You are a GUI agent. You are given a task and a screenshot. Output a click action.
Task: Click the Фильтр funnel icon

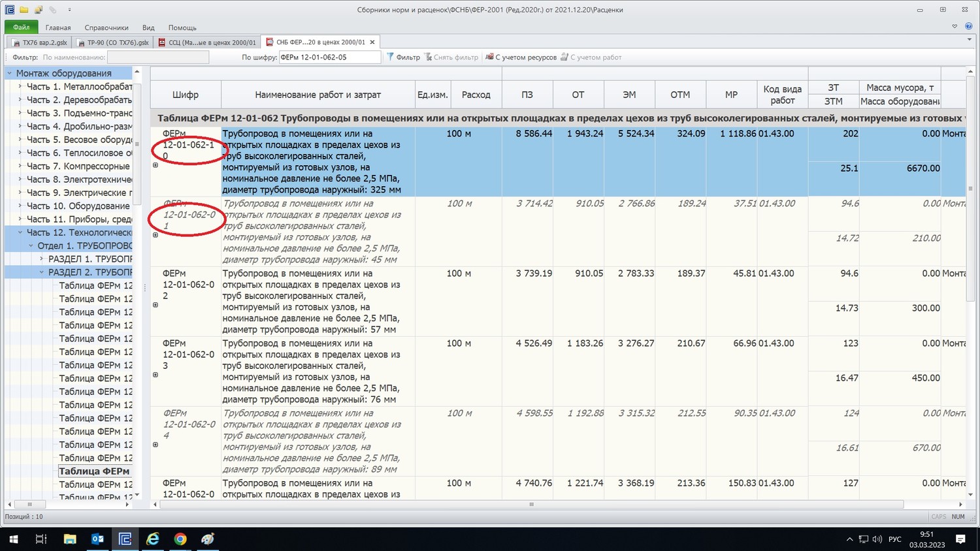[391, 57]
